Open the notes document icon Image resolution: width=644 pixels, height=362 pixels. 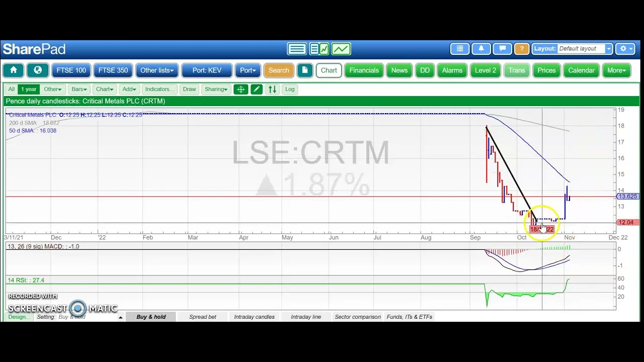point(305,70)
